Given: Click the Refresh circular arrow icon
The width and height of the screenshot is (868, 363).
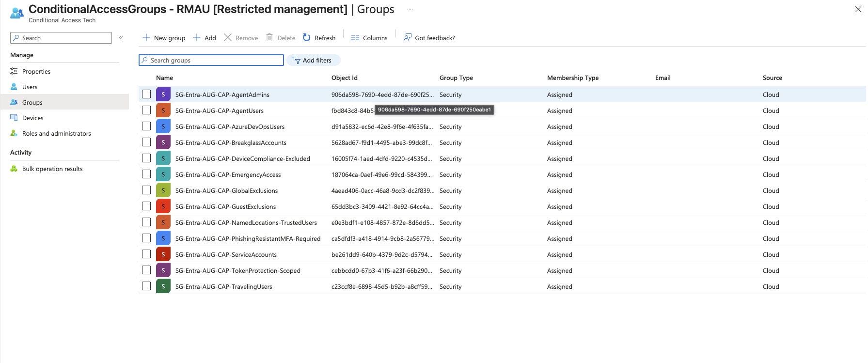Looking at the screenshot, I should coord(307,37).
